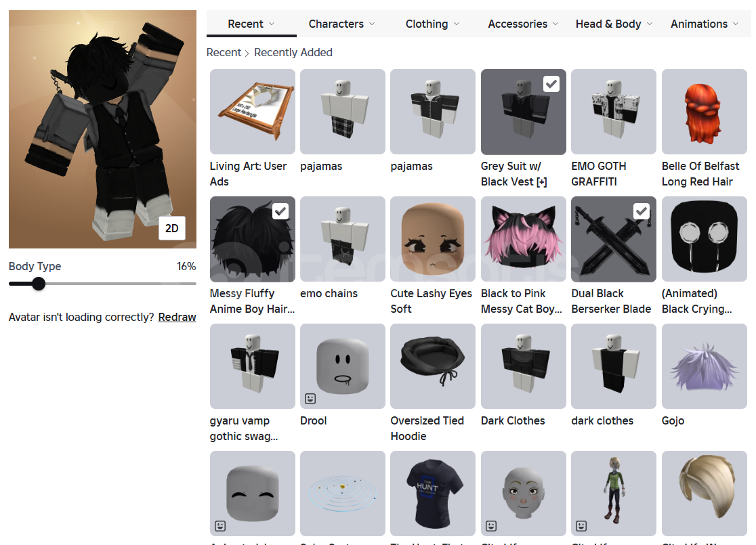This screenshot has height=545, width=756.
Task: Click the Messy Fluffy Anime Boy Hair title
Action: tap(252, 301)
